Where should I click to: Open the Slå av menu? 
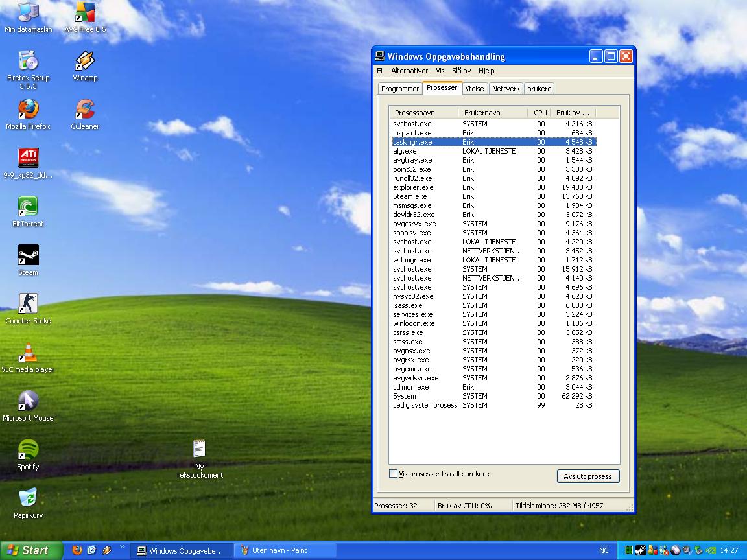click(461, 71)
